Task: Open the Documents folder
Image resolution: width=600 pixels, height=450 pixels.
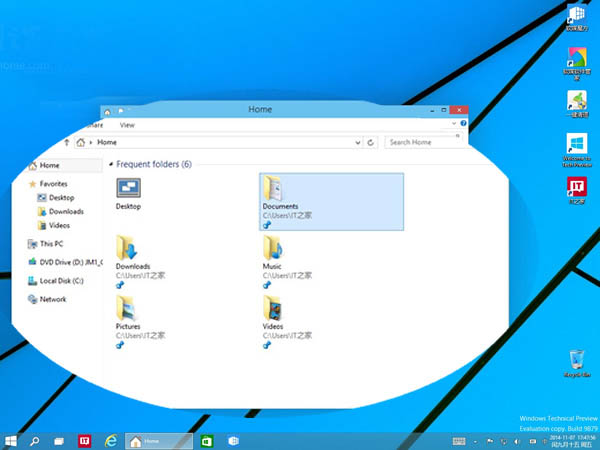Action: click(x=273, y=190)
